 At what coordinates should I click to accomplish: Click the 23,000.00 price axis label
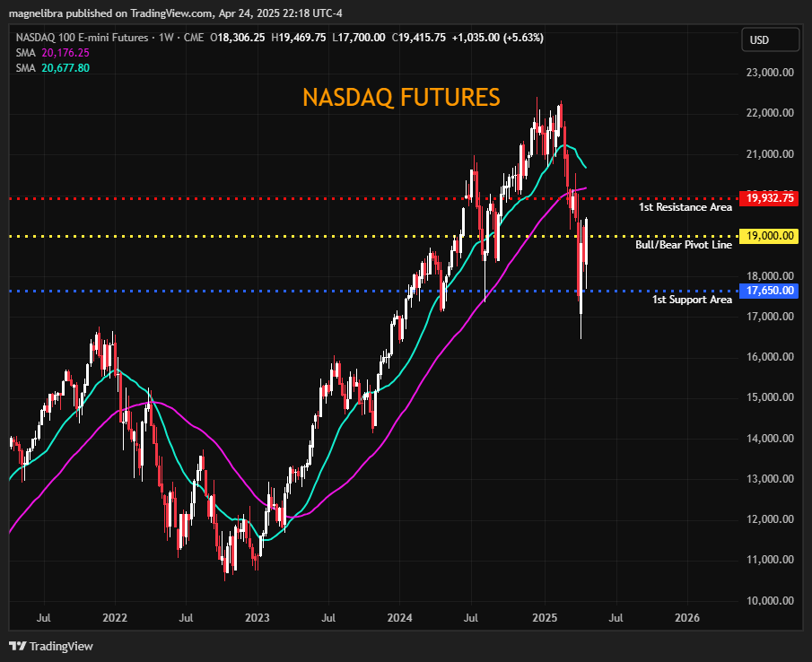pos(770,73)
